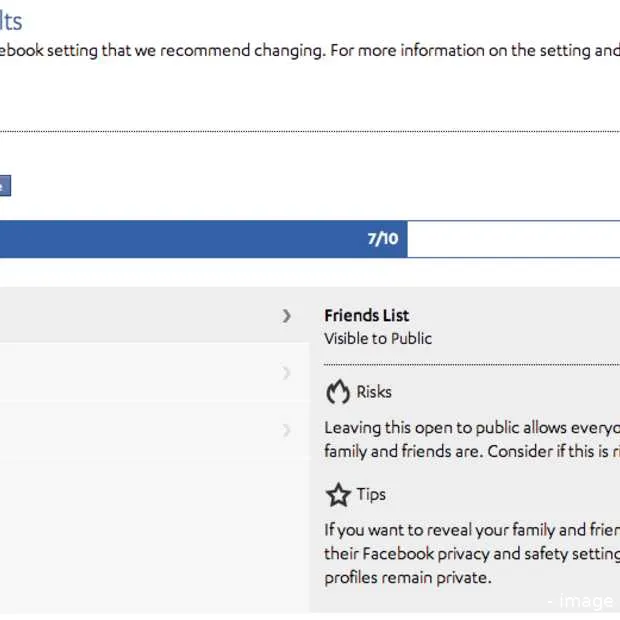Select the third item in the settings list

tap(140, 430)
